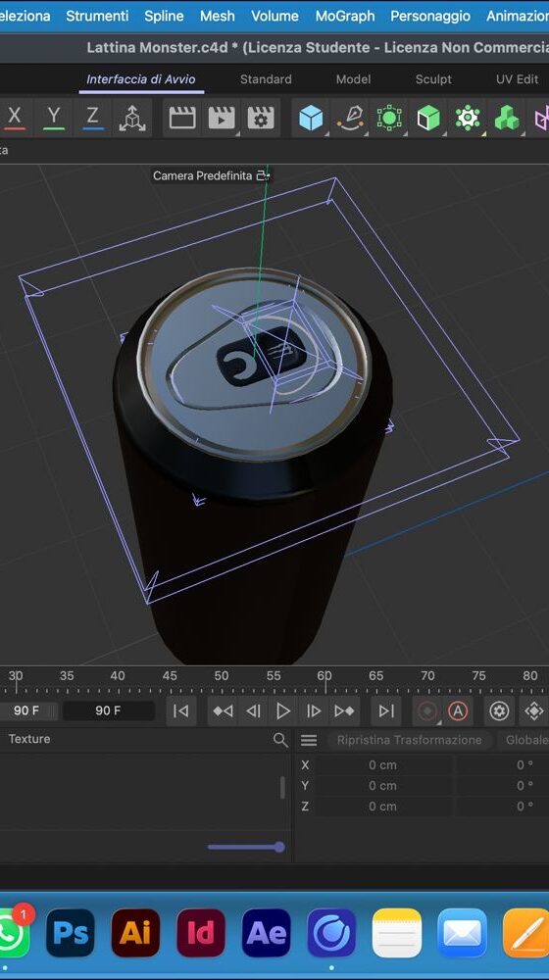Render to Picture Viewer icon
Screen dimensions: 549x980
(222, 118)
